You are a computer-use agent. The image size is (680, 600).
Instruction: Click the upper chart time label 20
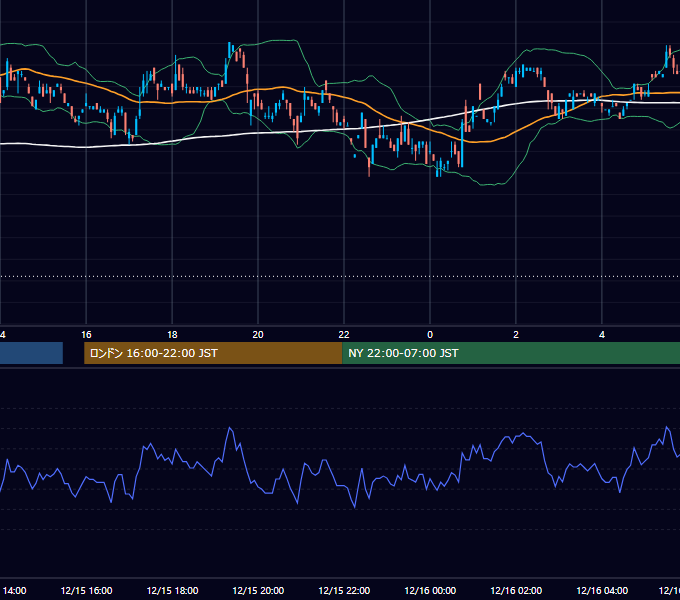258,335
